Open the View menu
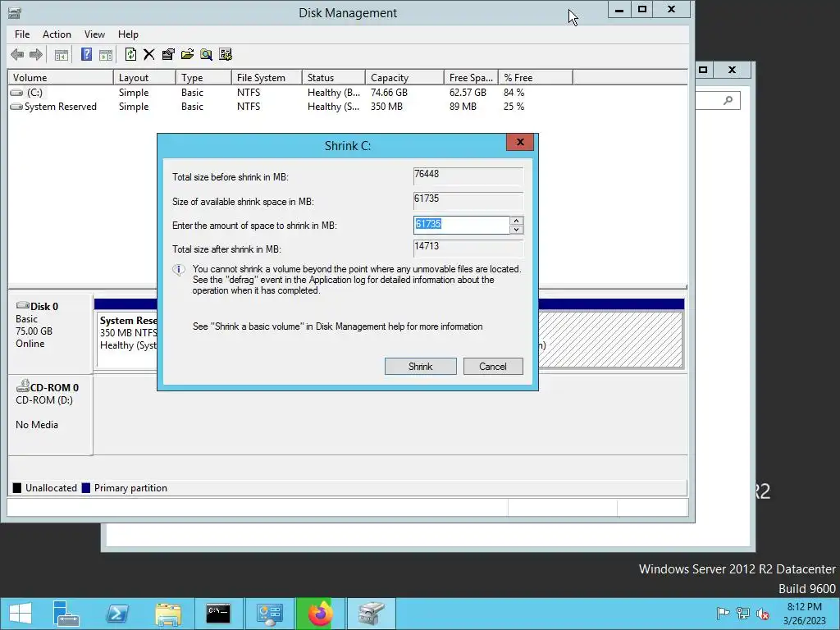The width and height of the screenshot is (840, 630). [94, 34]
